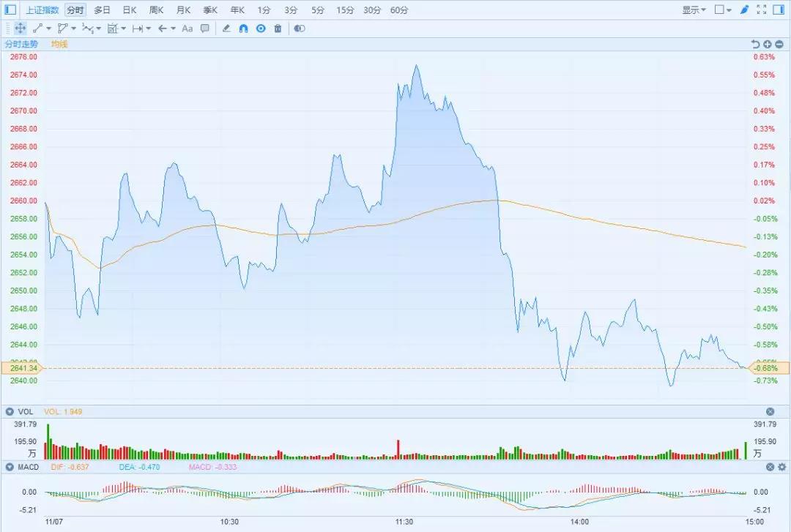Select the 15分 interval
791x532 pixels.
[345, 10]
